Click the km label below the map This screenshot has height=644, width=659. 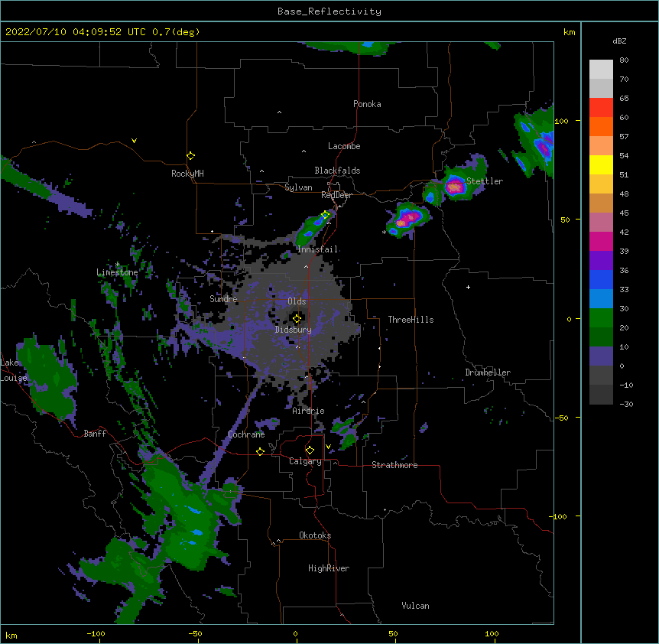pyautogui.click(x=11, y=636)
